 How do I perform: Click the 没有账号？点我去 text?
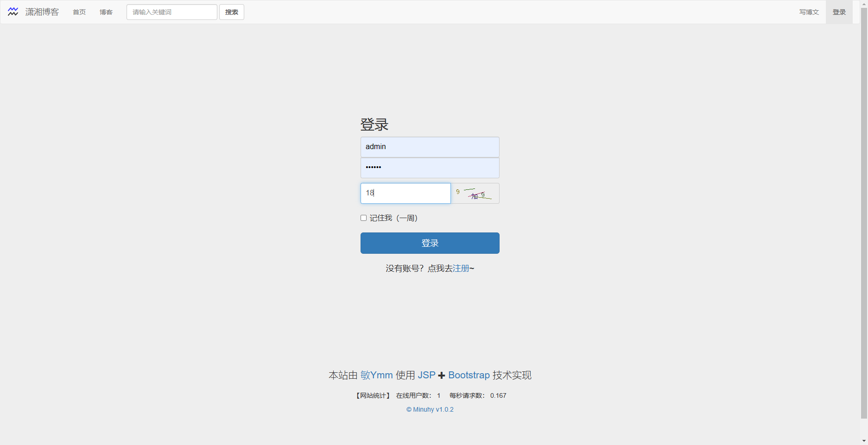click(419, 269)
